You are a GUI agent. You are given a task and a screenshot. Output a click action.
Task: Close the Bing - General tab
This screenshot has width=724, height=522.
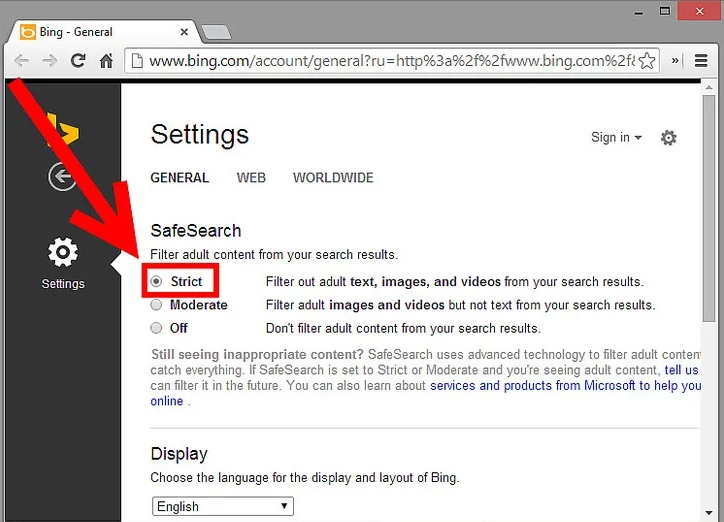(x=184, y=32)
